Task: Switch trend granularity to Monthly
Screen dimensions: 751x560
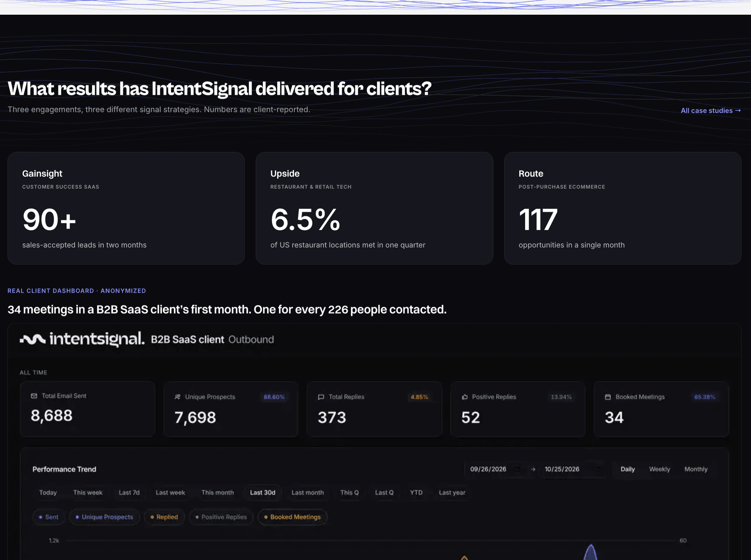Action: click(696, 469)
